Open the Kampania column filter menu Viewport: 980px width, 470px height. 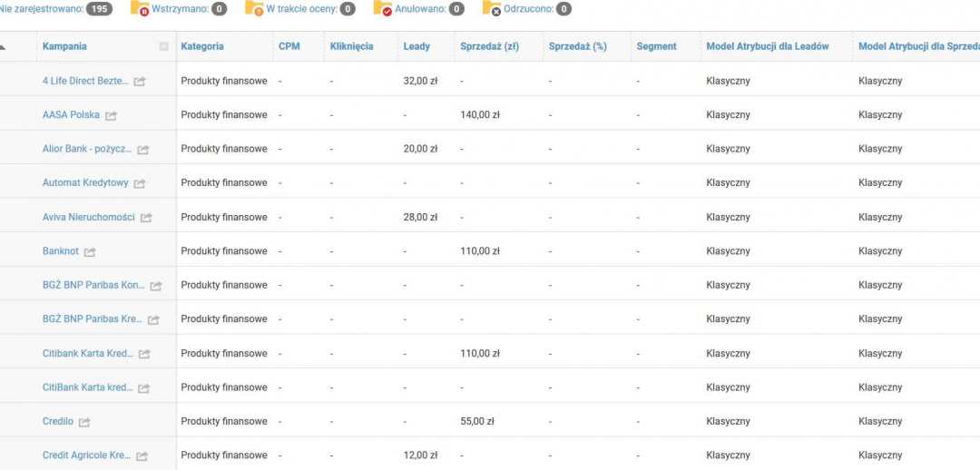pyautogui.click(x=163, y=46)
